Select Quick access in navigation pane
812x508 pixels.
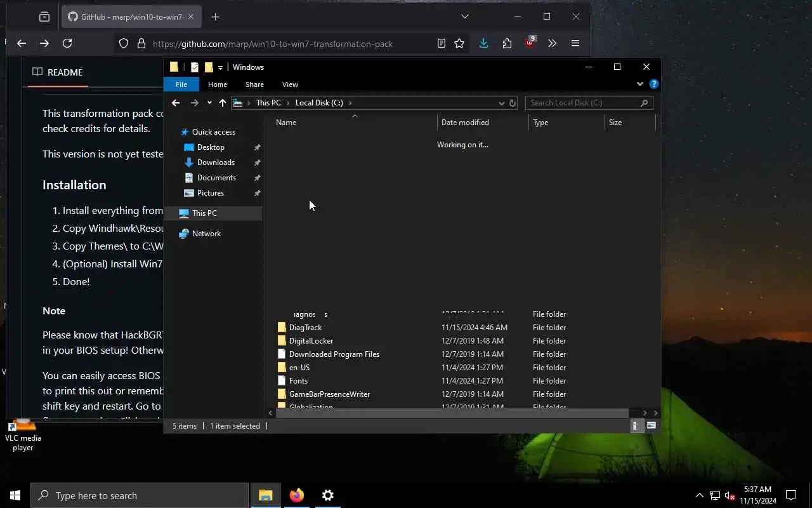[x=213, y=132]
